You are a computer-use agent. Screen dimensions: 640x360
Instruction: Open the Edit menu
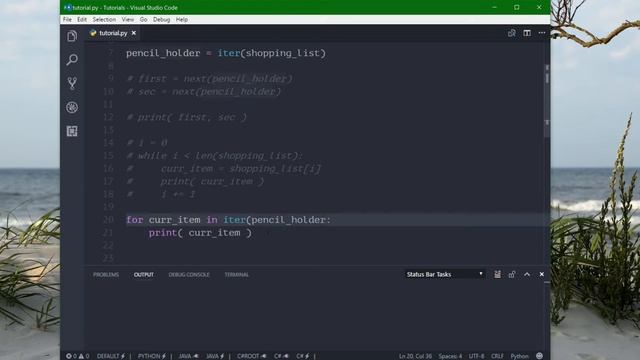(82, 20)
